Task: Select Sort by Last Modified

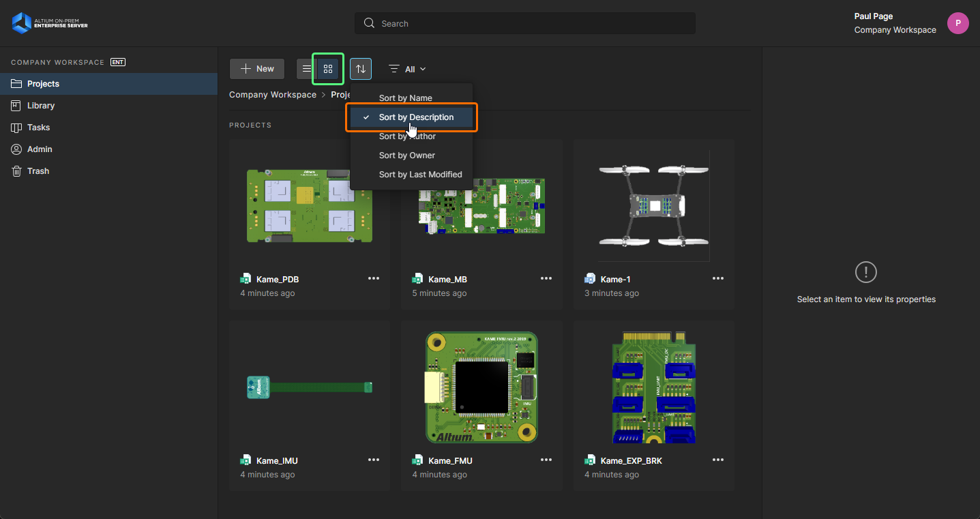Action: (x=420, y=175)
